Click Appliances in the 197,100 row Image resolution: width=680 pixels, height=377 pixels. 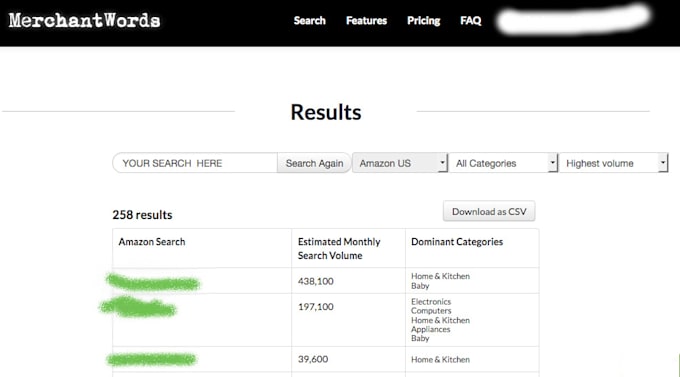click(x=431, y=329)
